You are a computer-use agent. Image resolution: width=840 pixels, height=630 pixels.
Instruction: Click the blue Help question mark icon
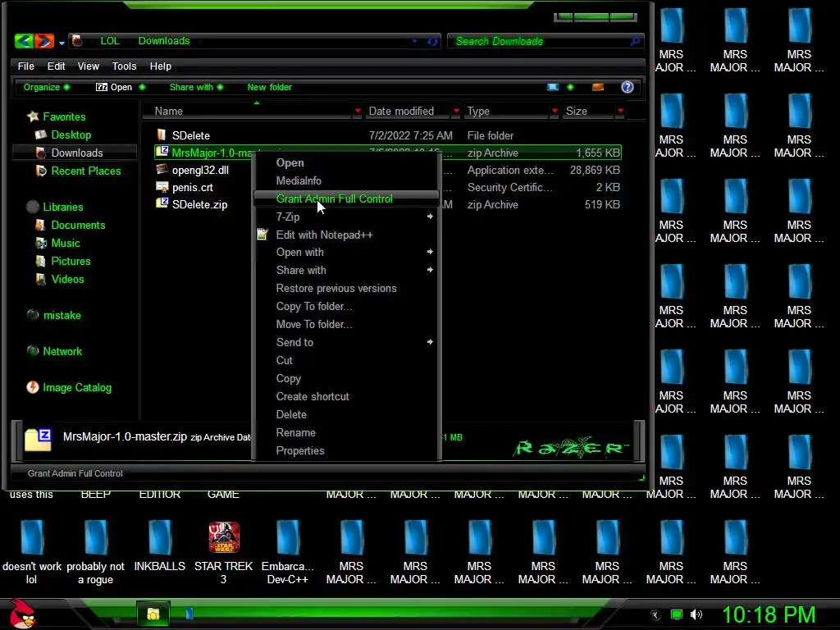click(628, 87)
